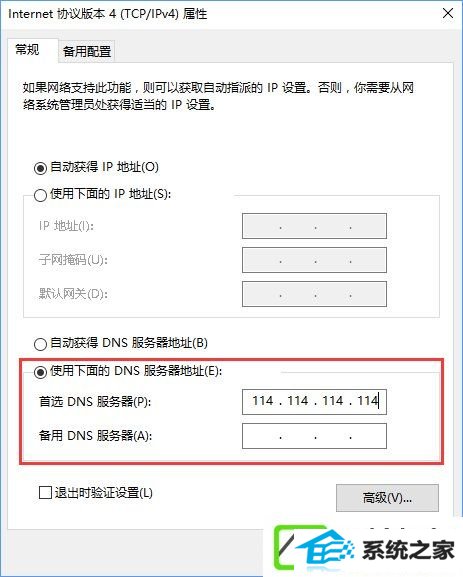Click first octet 114 of preferred DNS

[263, 401]
